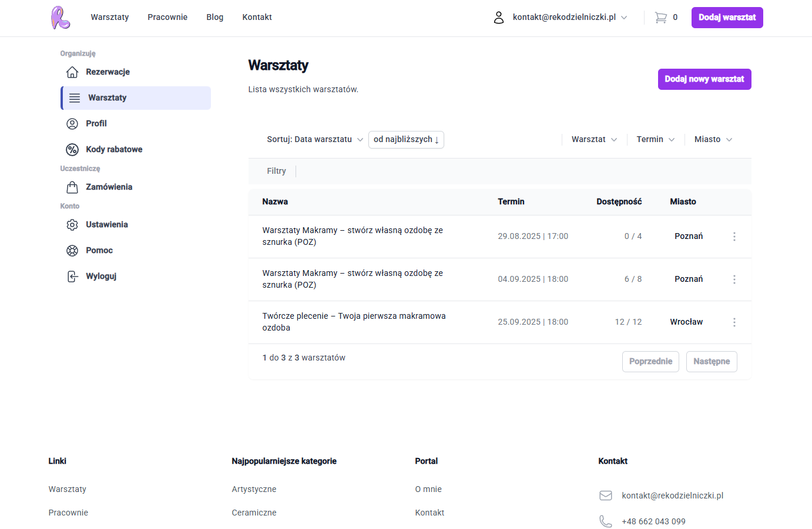The width and height of the screenshot is (812, 529).
Task: Toggle sort direction 'od najbliższych'
Action: (406, 140)
